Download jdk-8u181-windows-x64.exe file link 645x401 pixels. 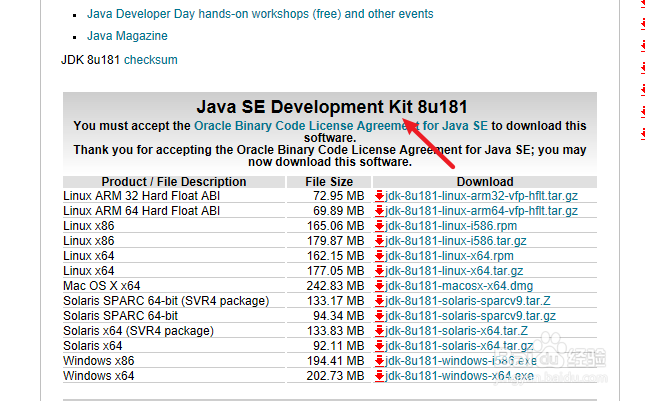(x=459, y=376)
